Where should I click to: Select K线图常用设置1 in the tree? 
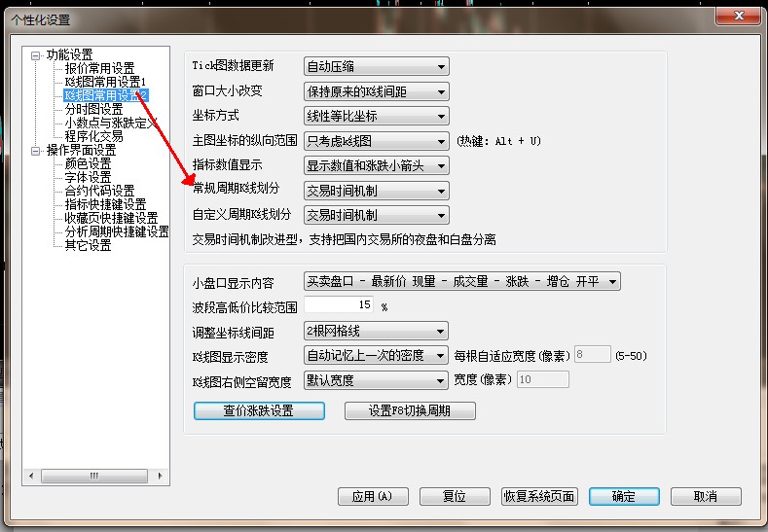point(105,82)
